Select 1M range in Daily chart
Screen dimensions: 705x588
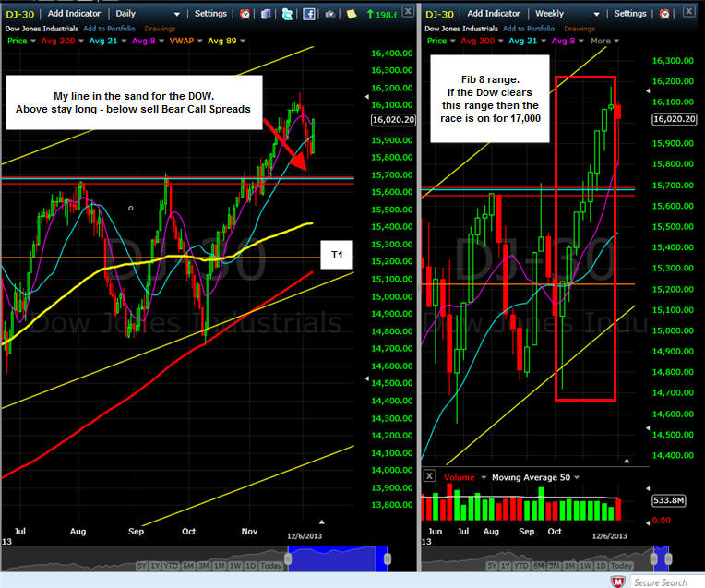coord(220,566)
